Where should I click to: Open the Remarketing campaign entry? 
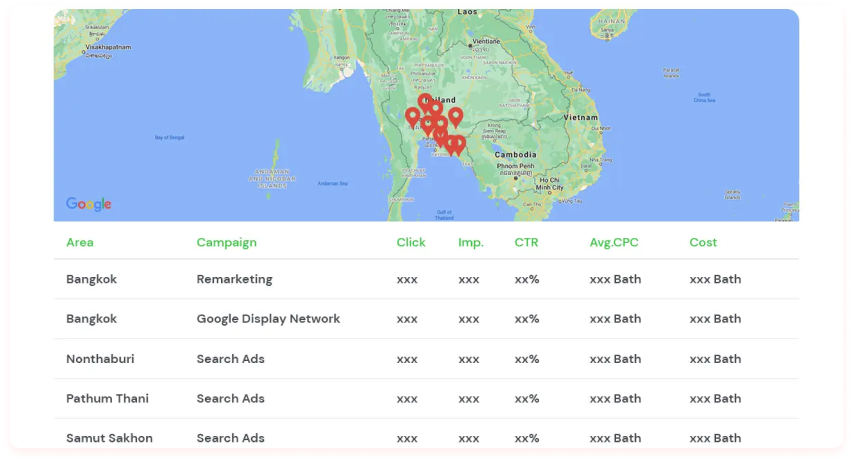pos(234,279)
